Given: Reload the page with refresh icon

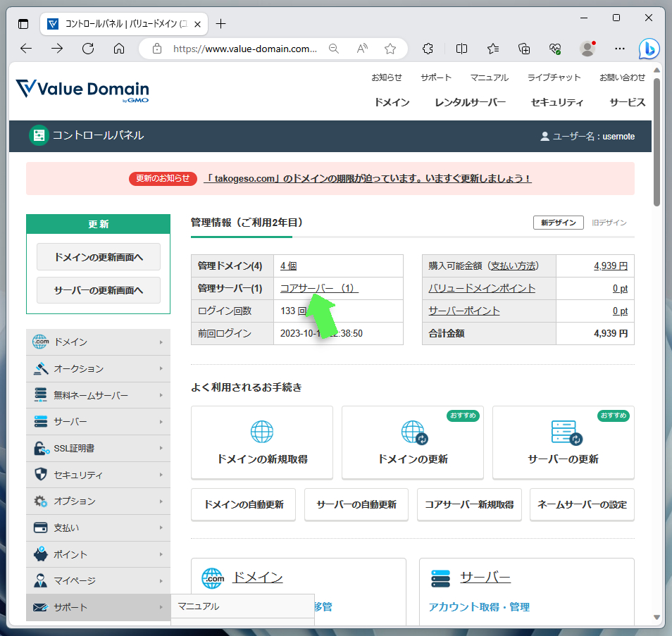Looking at the screenshot, I should click(x=88, y=49).
